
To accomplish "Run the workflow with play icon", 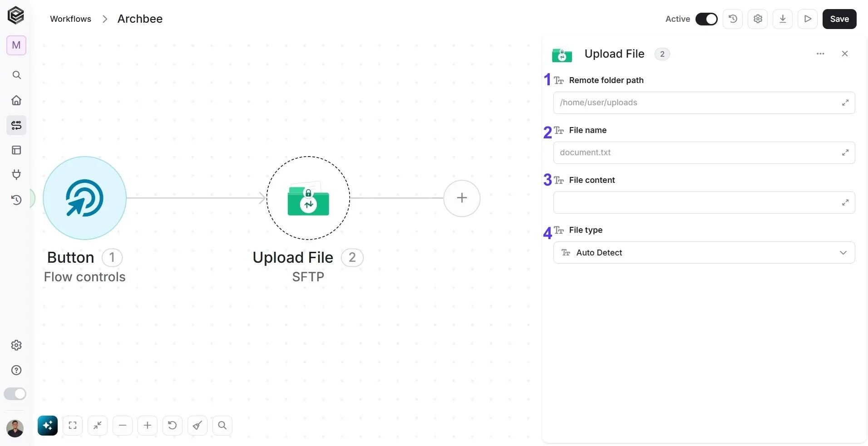I will 808,19.
